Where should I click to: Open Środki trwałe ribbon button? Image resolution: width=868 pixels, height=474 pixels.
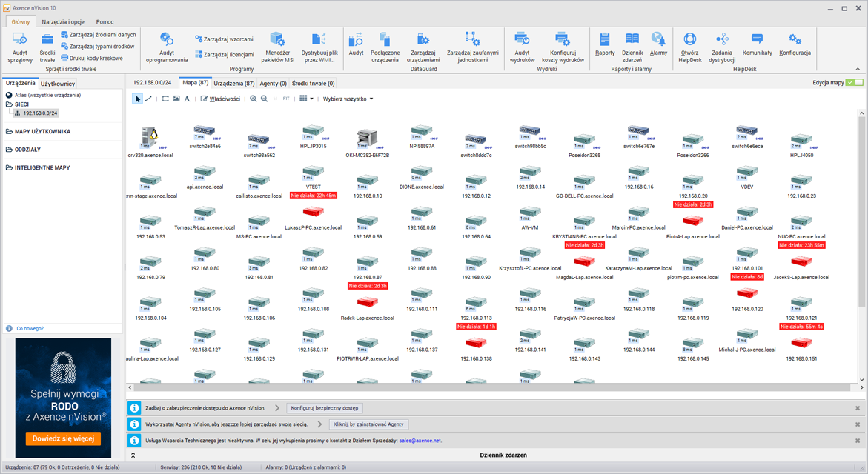47,47
